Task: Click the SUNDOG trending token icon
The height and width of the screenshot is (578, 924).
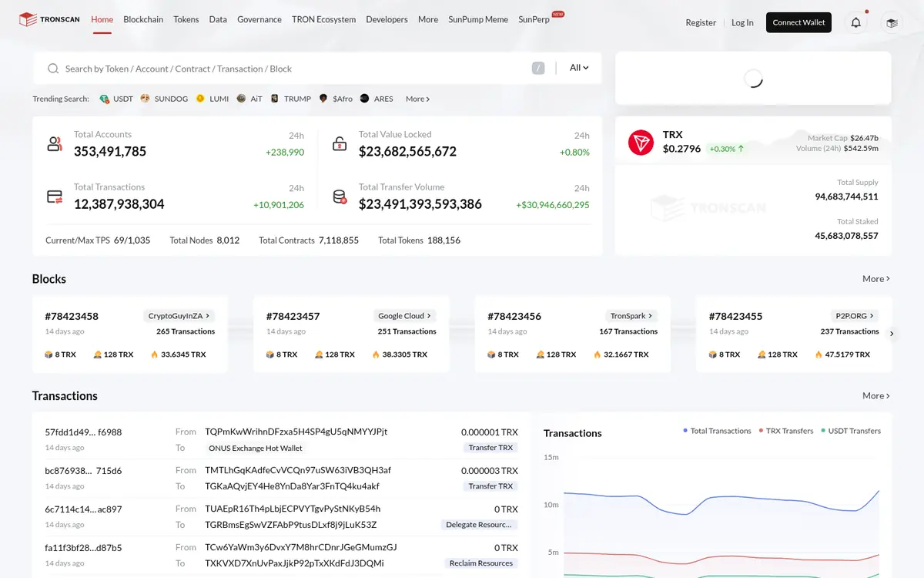Action: 146,99
